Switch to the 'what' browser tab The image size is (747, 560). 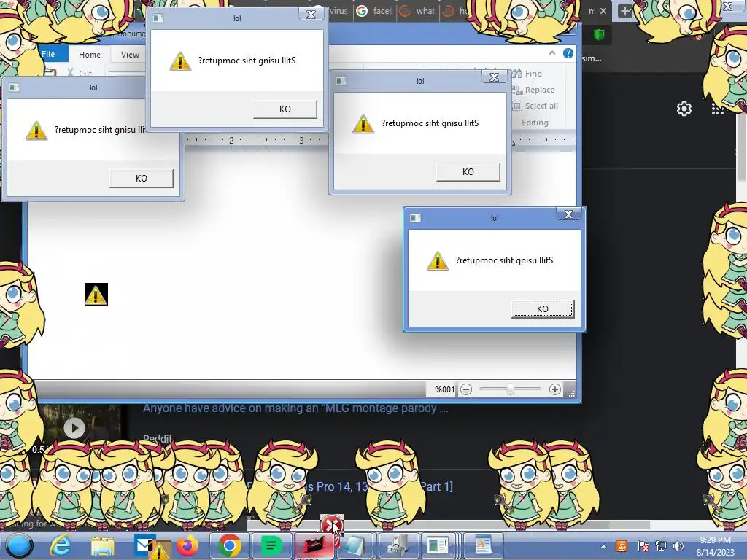click(x=418, y=11)
